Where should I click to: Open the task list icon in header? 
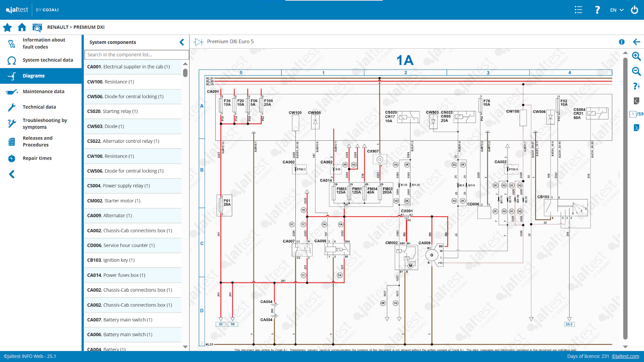[x=578, y=10]
